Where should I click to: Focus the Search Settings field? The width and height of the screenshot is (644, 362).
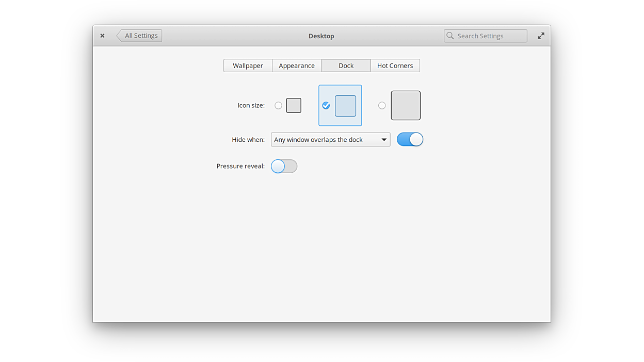click(x=490, y=36)
